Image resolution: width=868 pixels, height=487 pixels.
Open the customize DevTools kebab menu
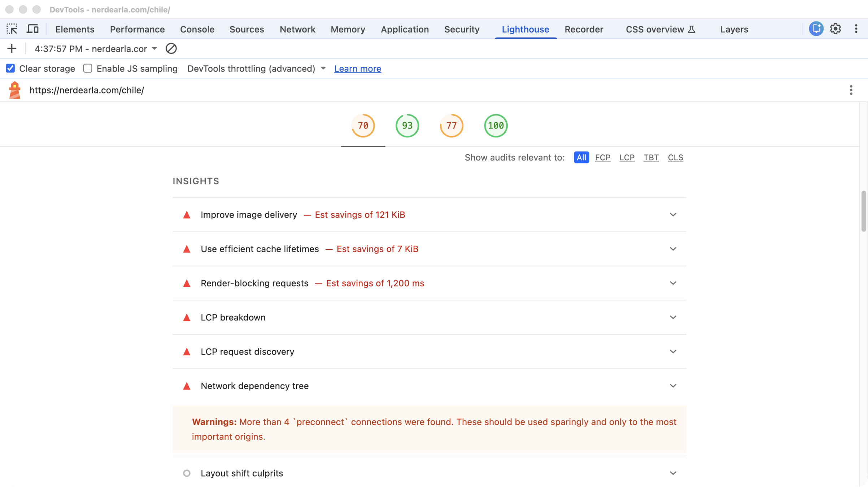(x=856, y=29)
